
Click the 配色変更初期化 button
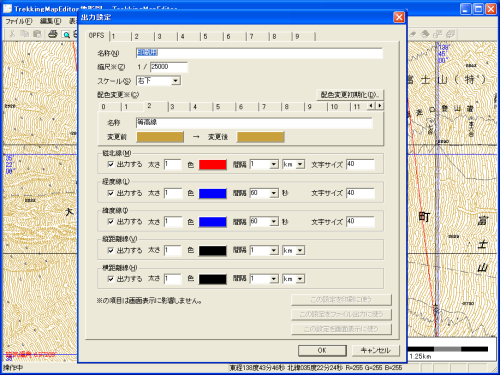[350, 95]
